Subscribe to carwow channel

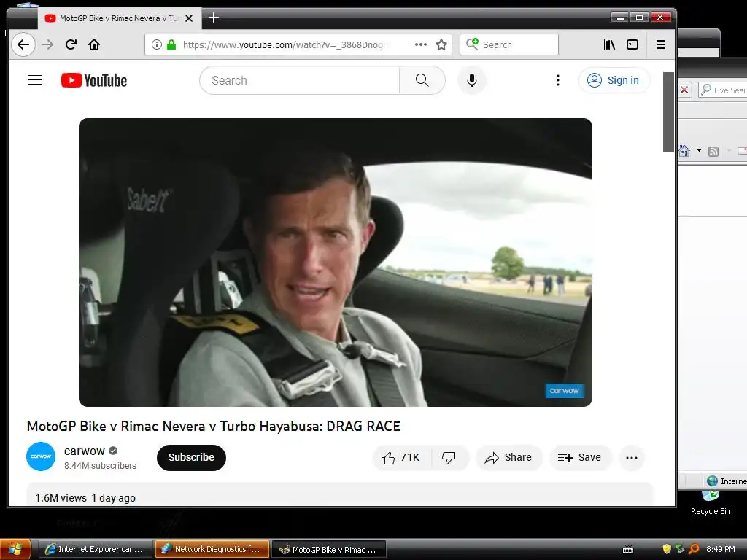191,458
